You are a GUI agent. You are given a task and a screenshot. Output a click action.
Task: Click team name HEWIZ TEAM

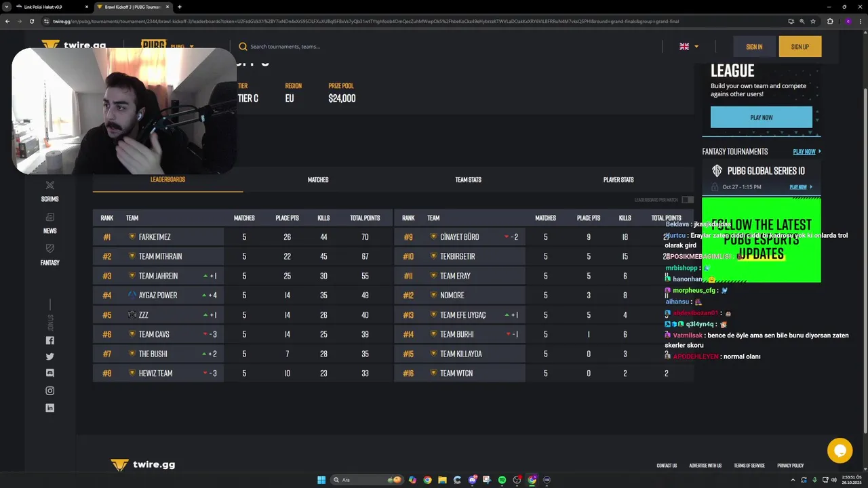pos(155,373)
